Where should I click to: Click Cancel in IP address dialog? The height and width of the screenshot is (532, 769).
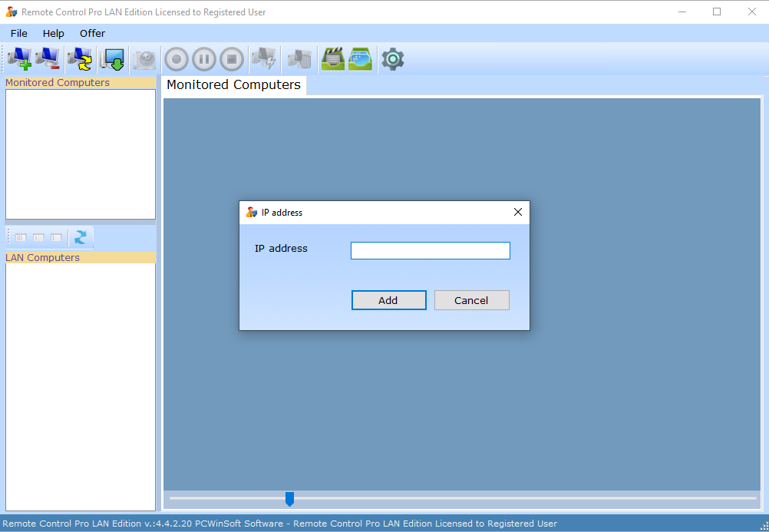471,300
